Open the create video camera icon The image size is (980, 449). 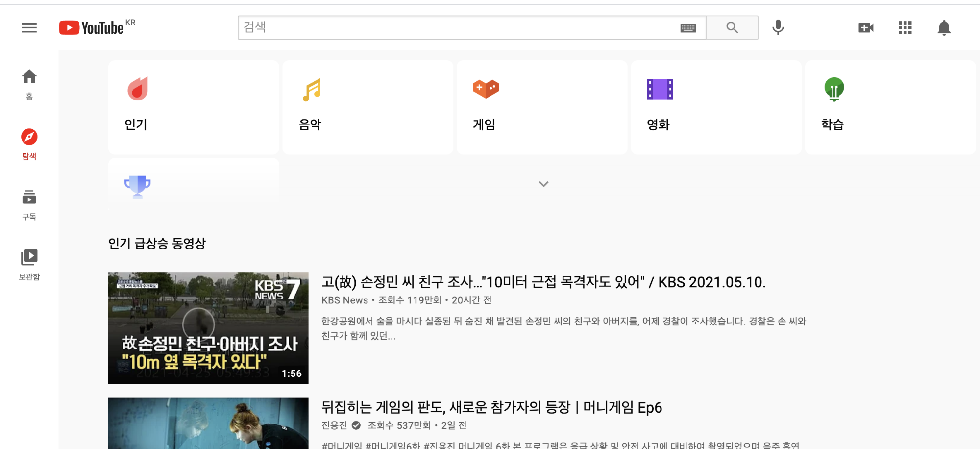pos(866,28)
